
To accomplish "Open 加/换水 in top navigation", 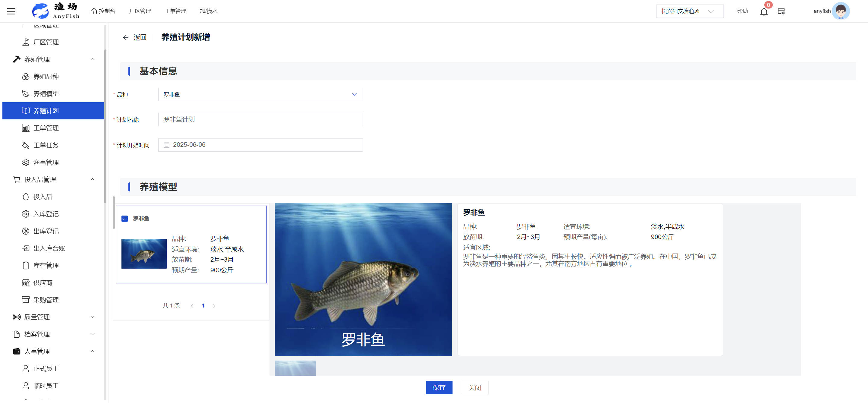I will tap(208, 11).
